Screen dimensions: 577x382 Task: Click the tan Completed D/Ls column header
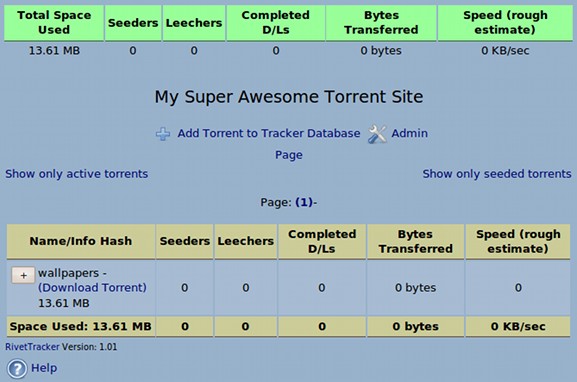click(322, 241)
